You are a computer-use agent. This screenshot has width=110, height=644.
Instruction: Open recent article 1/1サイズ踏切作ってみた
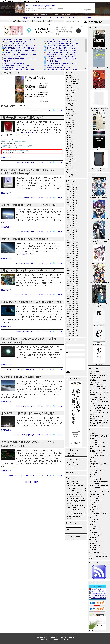pyautogui.click(x=97, y=372)
